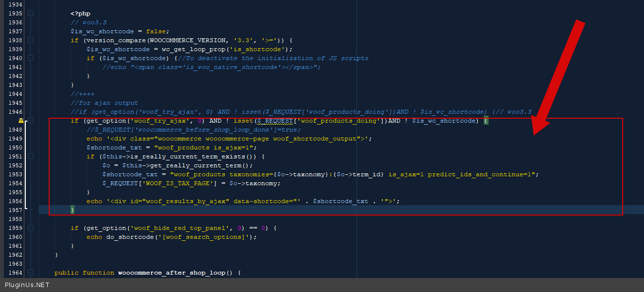Click the highlighted opening brace ending the woof_try_ajax line
644x292 pixels.
point(486,121)
